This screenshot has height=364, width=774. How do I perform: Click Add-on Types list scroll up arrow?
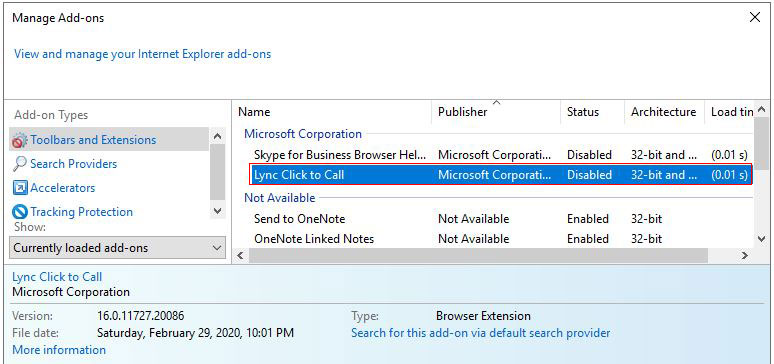(217, 136)
